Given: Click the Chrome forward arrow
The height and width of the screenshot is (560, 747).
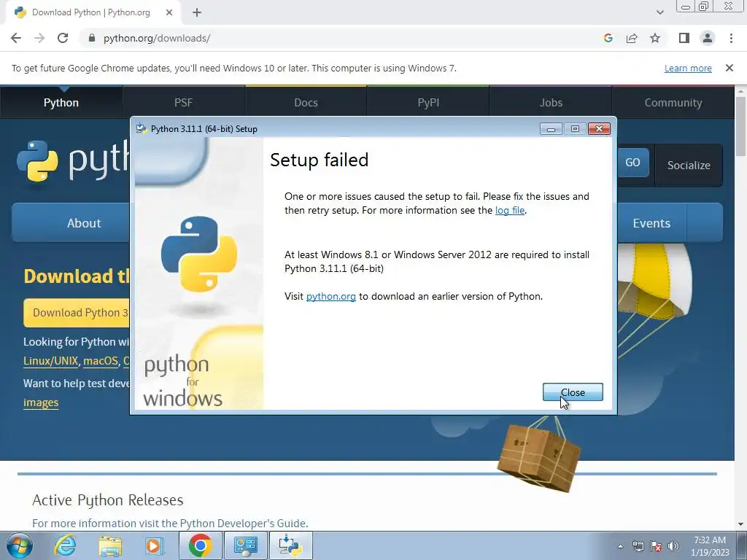Looking at the screenshot, I should pos(39,38).
